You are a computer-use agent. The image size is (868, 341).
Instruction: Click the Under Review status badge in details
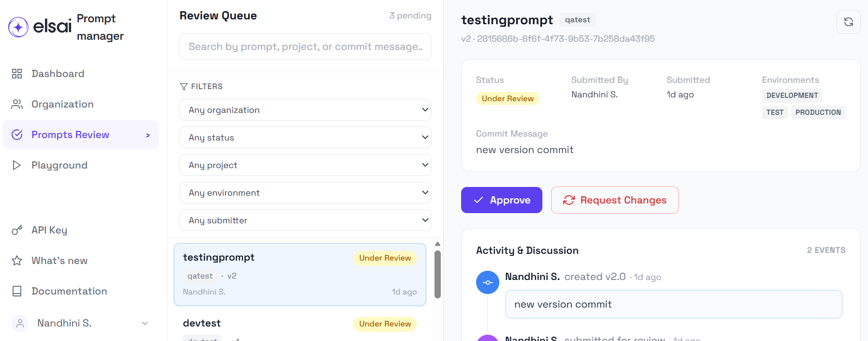508,98
